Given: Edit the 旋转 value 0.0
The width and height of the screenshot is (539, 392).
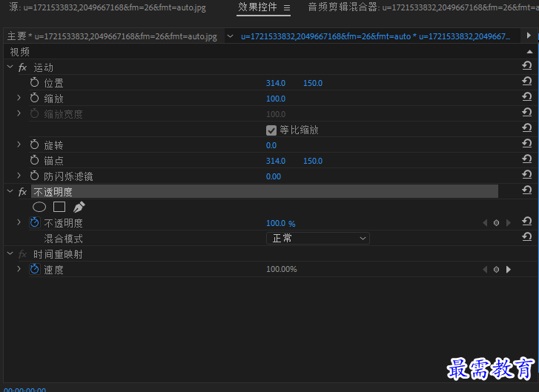Looking at the screenshot, I should click(x=271, y=145).
